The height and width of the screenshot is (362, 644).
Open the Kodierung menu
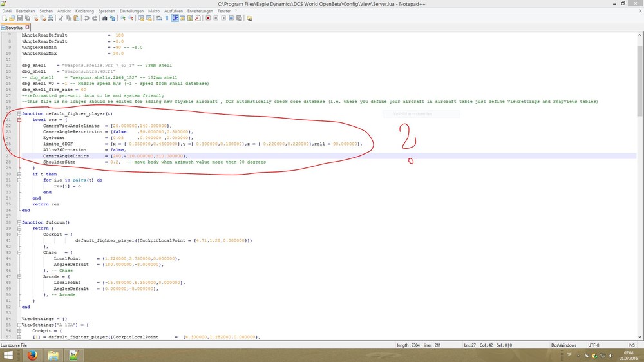[x=84, y=11]
